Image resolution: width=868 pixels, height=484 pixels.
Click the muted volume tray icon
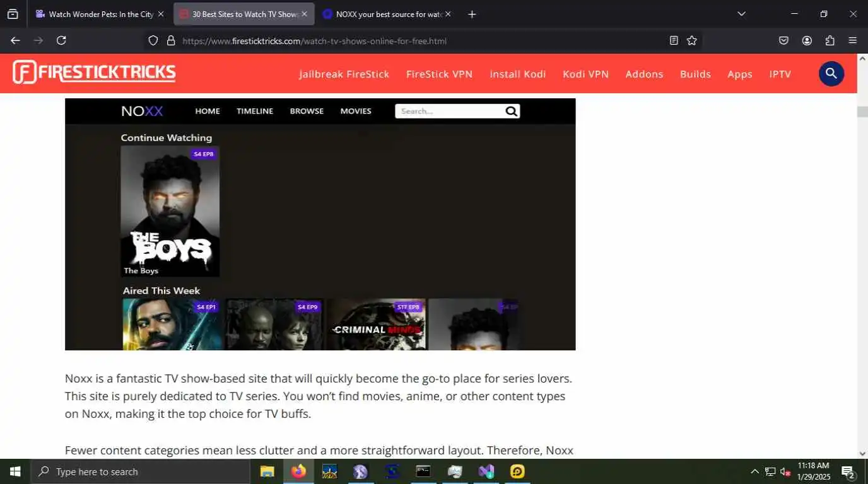(785, 471)
